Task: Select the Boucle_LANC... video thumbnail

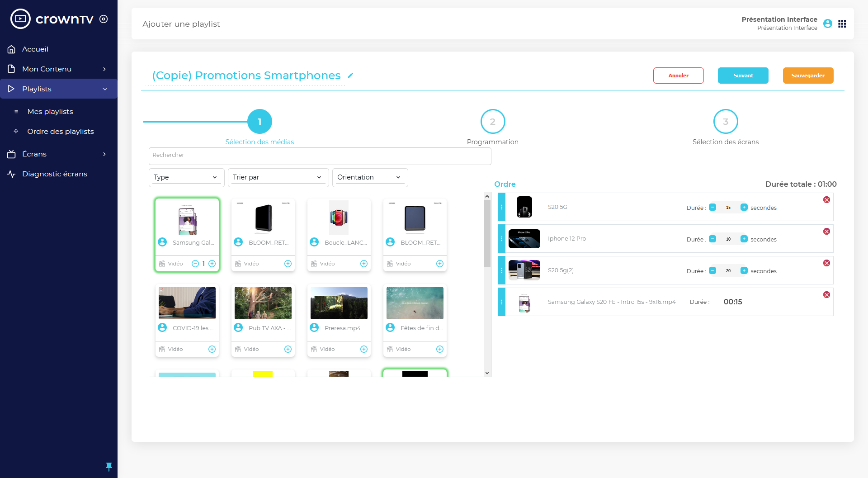Action: pyautogui.click(x=339, y=218)
